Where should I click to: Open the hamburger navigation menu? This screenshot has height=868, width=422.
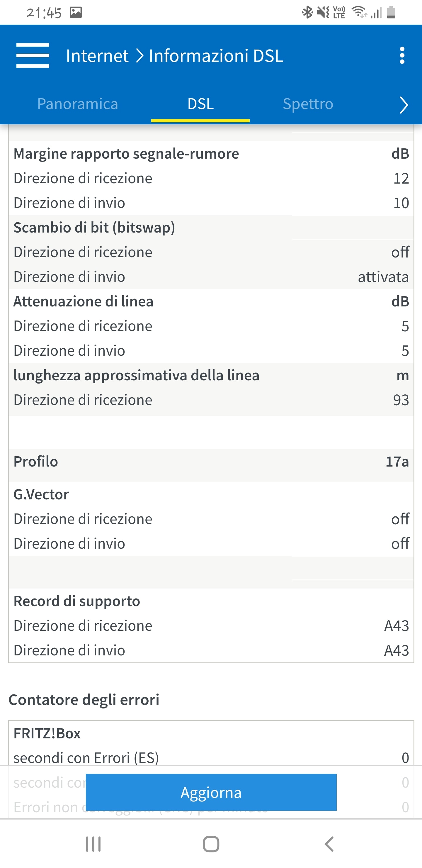(x=33, y=55)
